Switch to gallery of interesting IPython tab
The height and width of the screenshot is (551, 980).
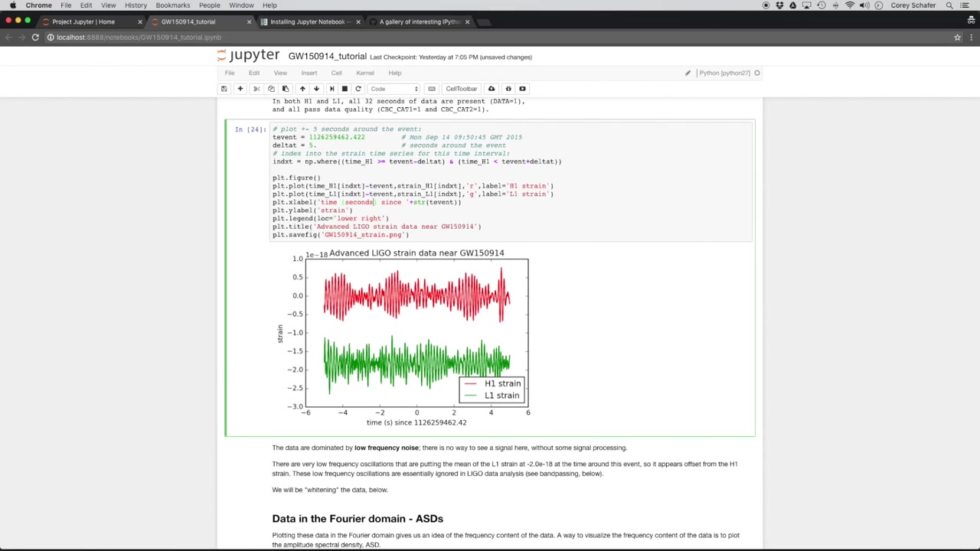420,21
